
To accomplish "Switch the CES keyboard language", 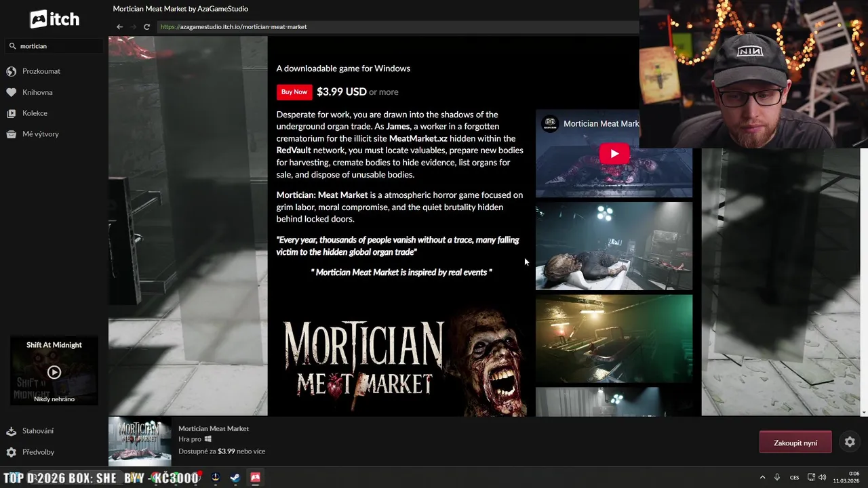I will (x=795, y=477).
